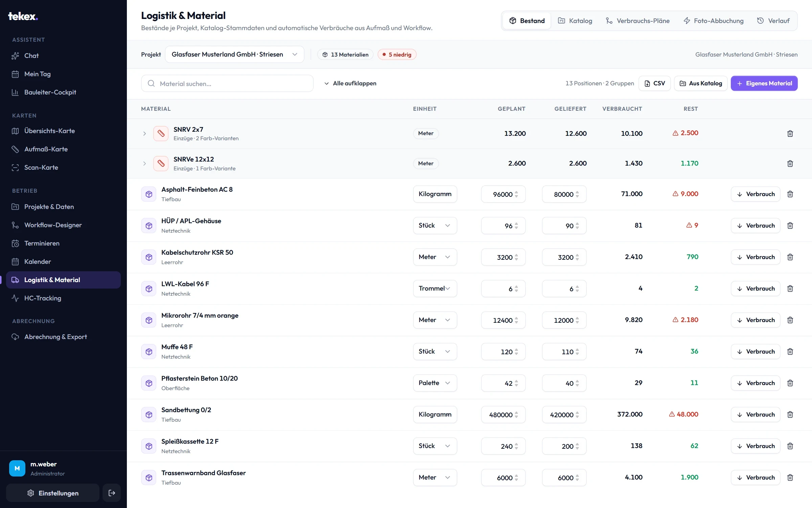Open Terminieren in sidebar
812x508 pixels.
click(63, 243)
